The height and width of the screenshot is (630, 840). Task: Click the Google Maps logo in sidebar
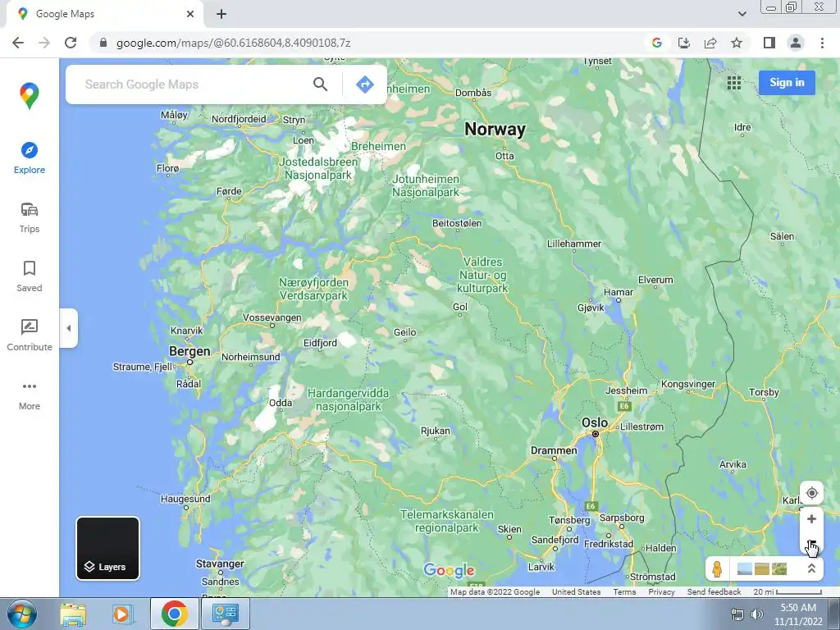click(x=30, y=95)
